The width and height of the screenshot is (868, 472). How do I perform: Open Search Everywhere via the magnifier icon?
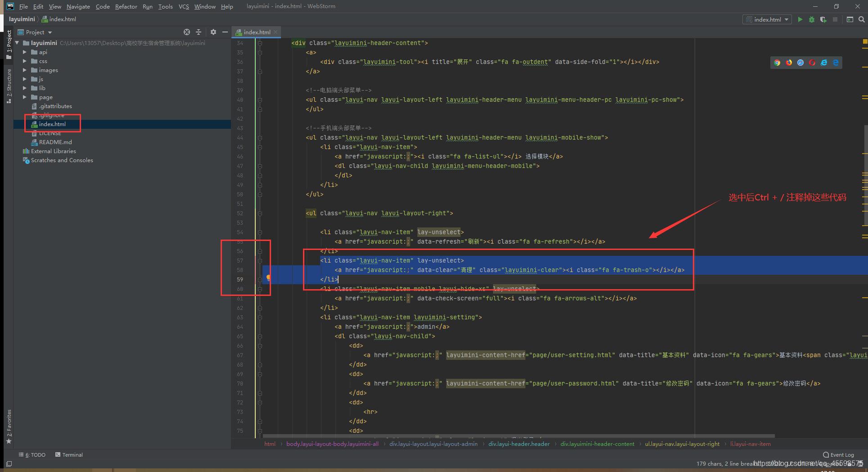[862, 19]
